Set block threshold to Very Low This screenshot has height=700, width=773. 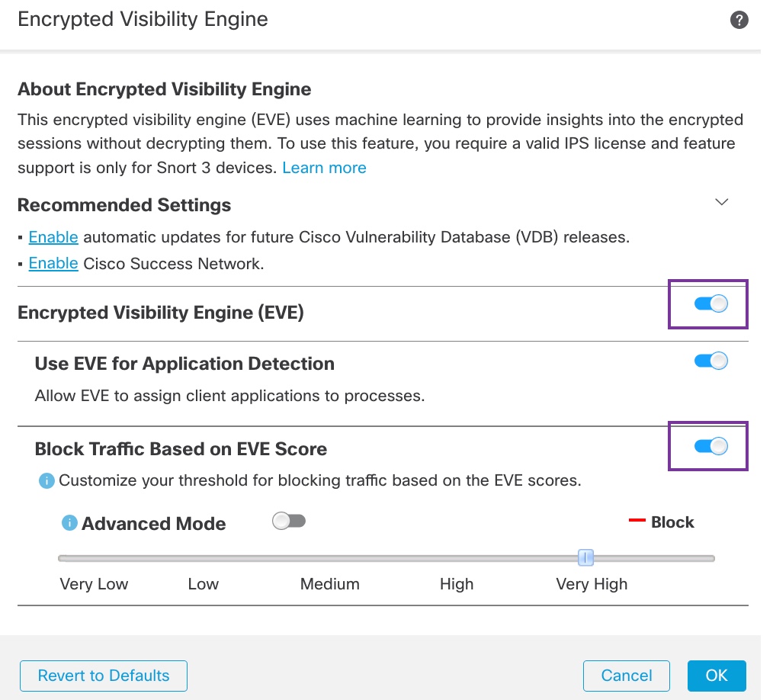point(94,584)
